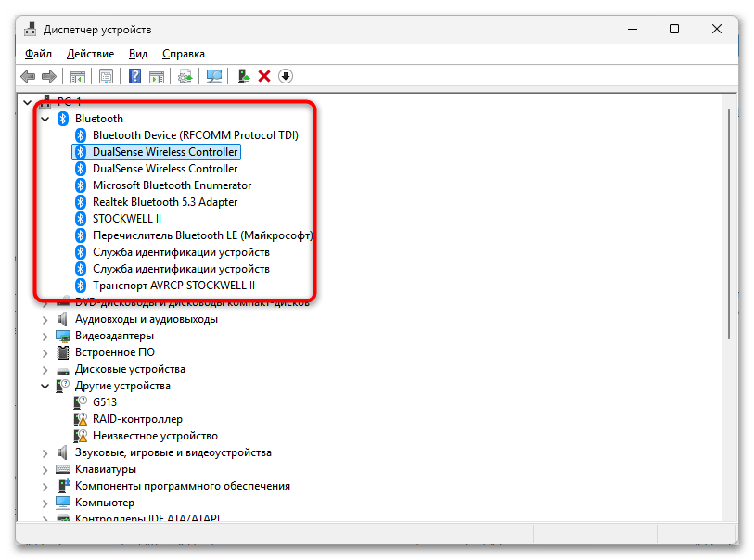Scan for hardware changes via monitor icon

(x=214, y=76)
